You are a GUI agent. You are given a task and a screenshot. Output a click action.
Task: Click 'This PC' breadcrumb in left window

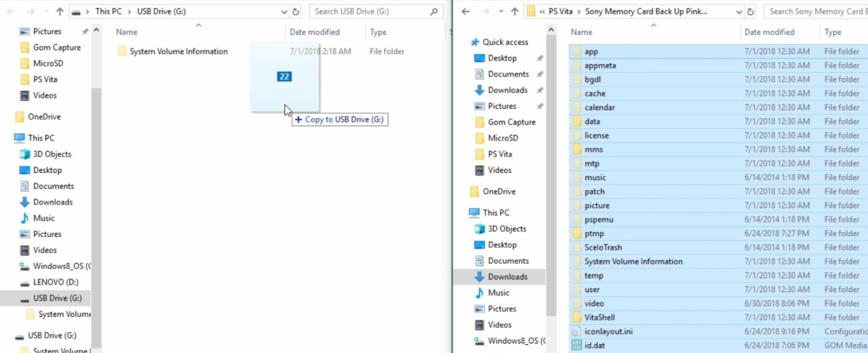click(108, 11)
